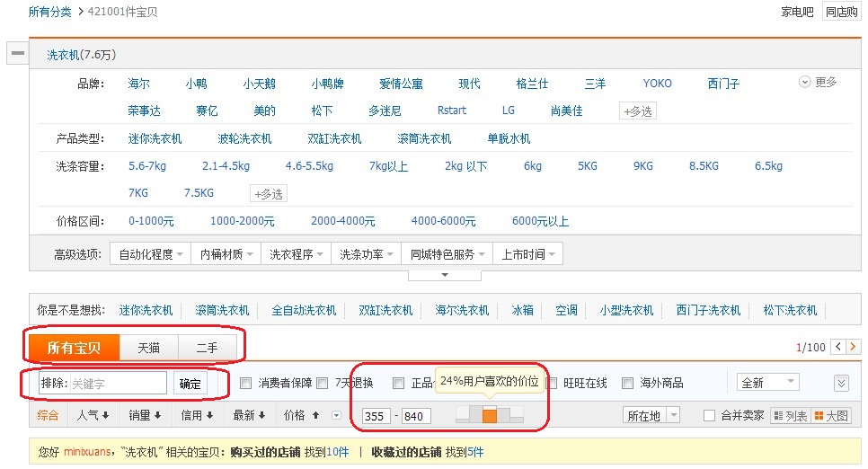Click 确定 to apply exclusion
The width and height of the screenshot is (868, 469).
[x=190, y=383]
